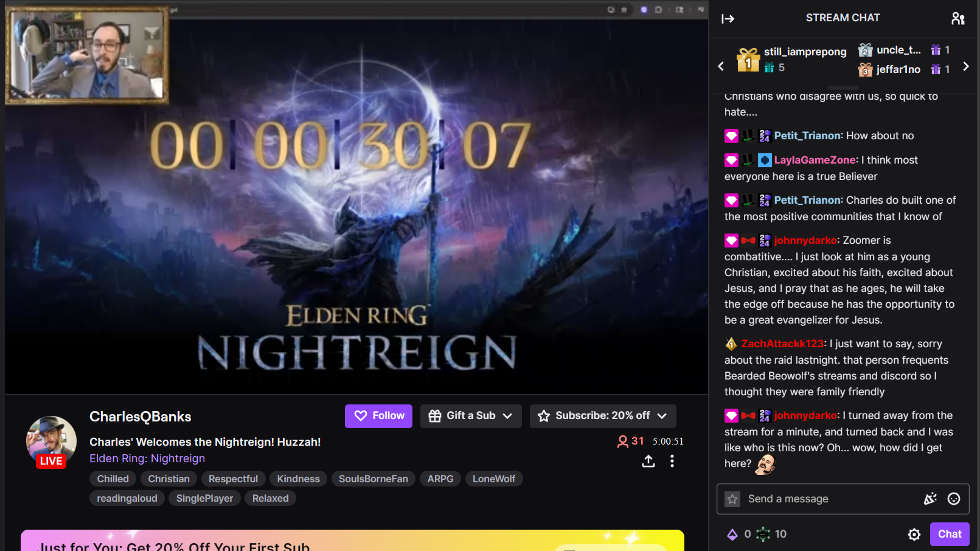Click the live channel avatar

[x=51, y=442]
